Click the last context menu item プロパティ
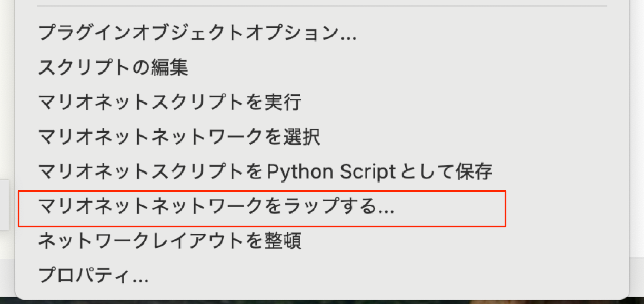This screenshot has height=304, width=644. click(94, 275)
